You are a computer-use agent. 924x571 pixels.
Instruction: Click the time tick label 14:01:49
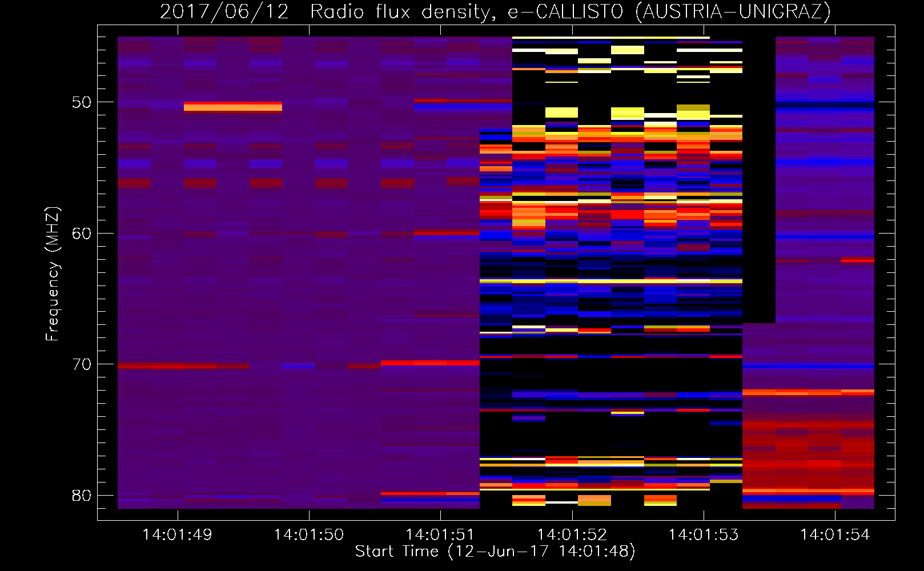[x=177, y=535]
